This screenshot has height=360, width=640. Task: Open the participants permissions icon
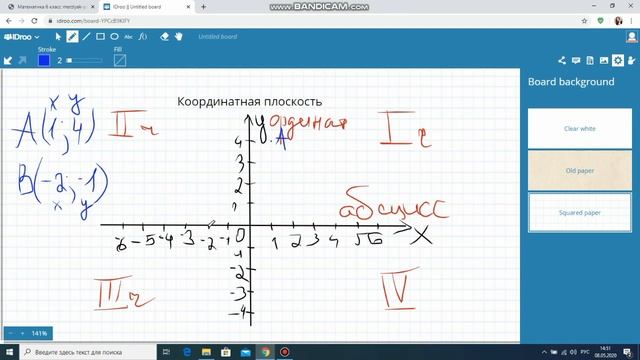tap(631, 60)
